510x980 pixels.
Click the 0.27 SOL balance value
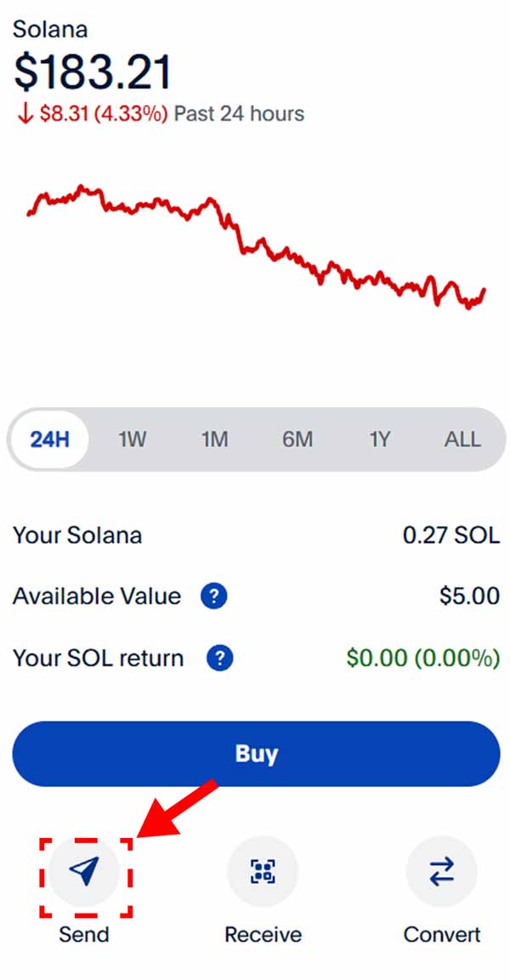pyautogui.click(x=450, y=535)
